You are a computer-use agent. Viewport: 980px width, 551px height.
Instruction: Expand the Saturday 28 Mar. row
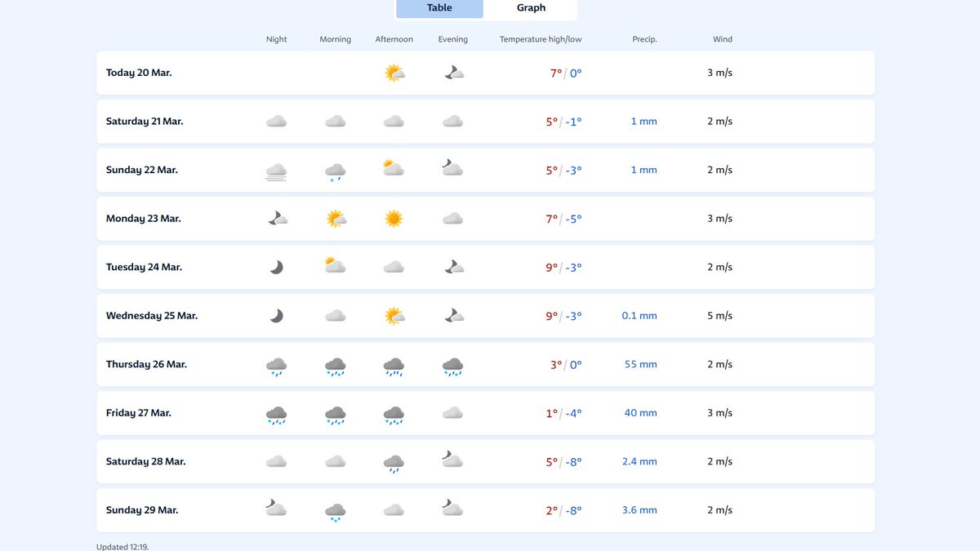pos(485,461)
